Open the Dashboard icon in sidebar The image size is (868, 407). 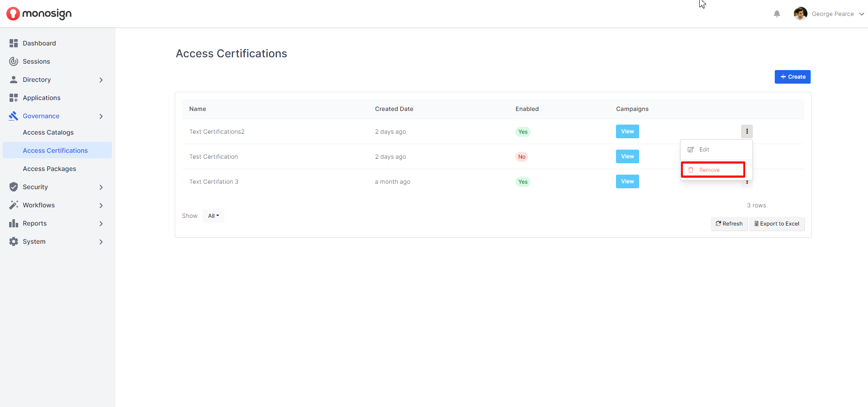point(14,43)
